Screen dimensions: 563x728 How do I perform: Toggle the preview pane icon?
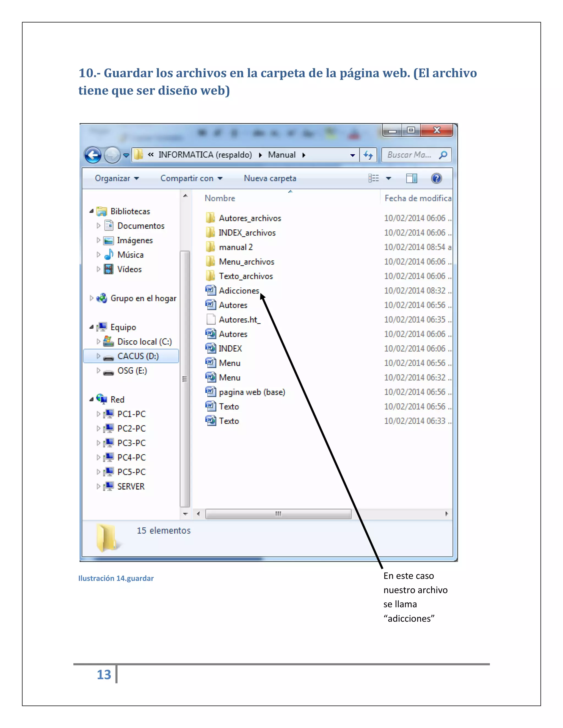click(x=412, y=178)
